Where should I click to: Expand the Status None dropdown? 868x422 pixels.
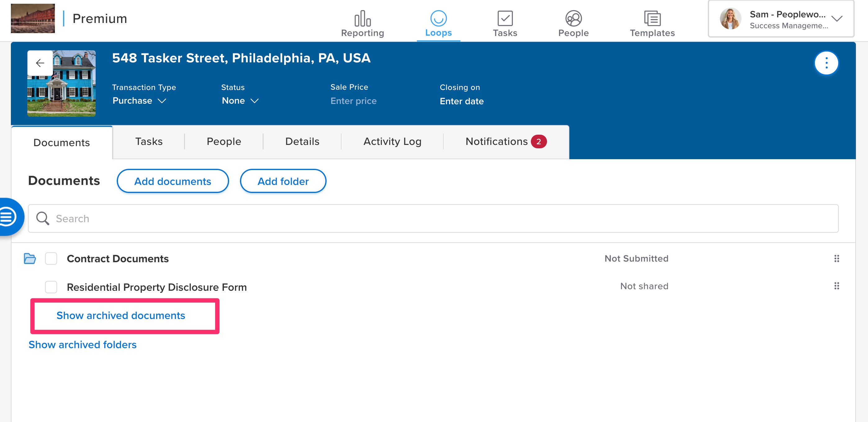pos(240,101)
